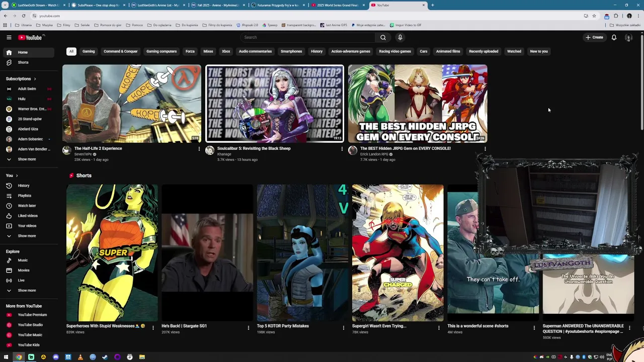Open YouTube Kids link

[29, 345]
